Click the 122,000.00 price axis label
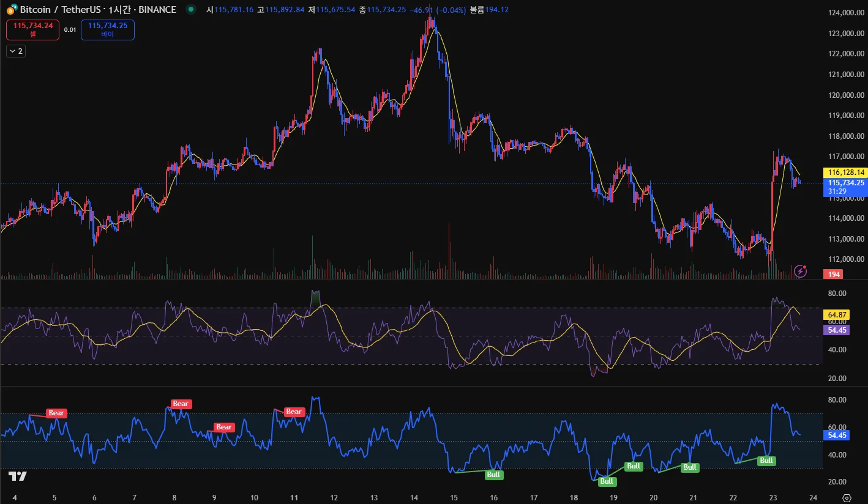The width and height of the screenshot is (868, 504). 845,54
